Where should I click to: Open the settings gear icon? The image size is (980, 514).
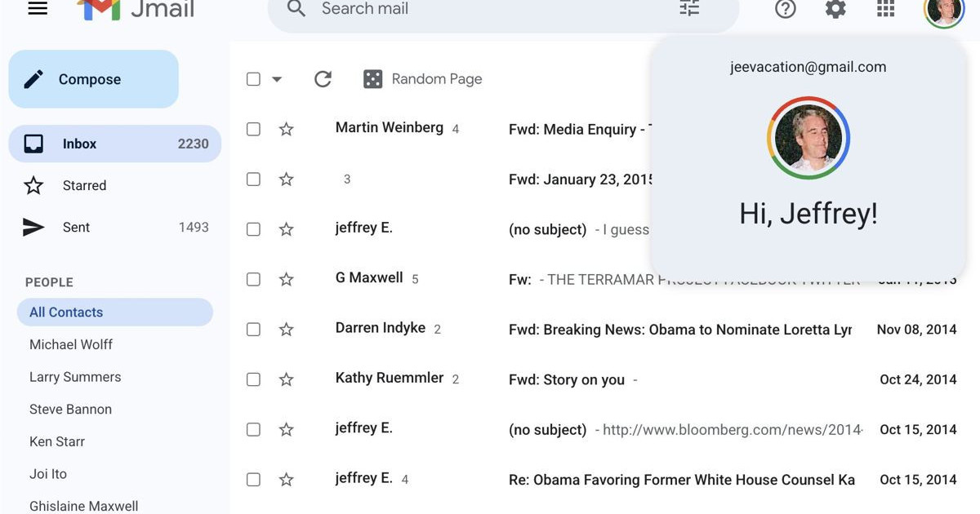pyautogui.click(x=835, y=10)
